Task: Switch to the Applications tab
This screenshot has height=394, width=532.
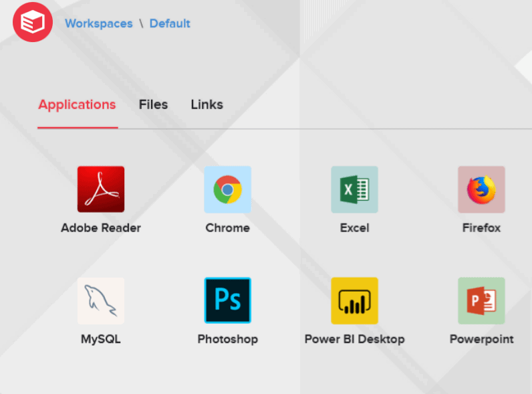Action: (x=77, y=104)
